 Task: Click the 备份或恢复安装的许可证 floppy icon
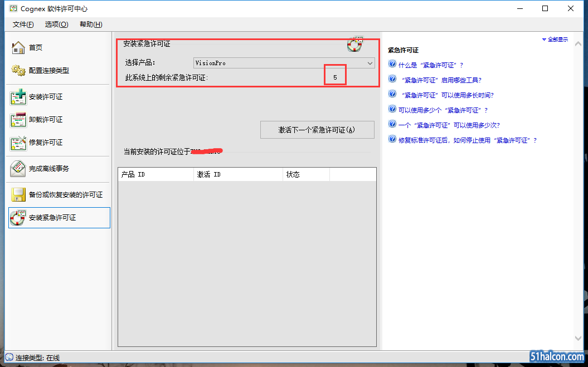18,194
